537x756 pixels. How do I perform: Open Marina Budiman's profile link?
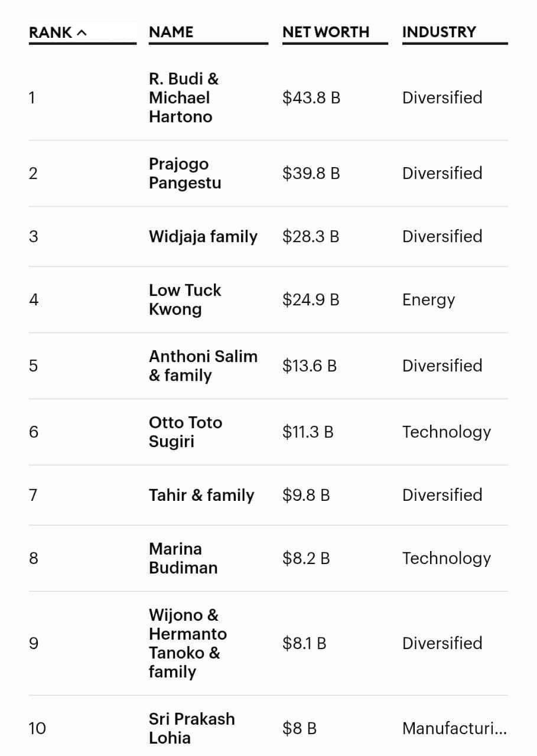point(183,559)
